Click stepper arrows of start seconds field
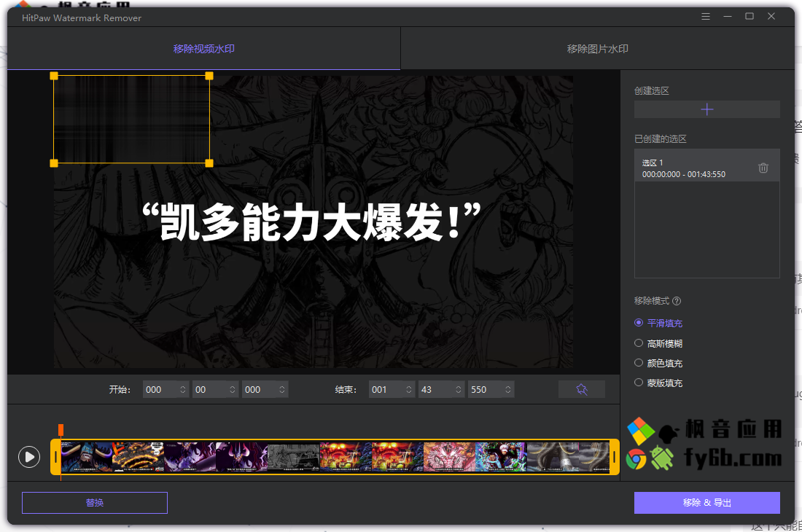Screen dimensions: 802x532 tap(233, 389)
